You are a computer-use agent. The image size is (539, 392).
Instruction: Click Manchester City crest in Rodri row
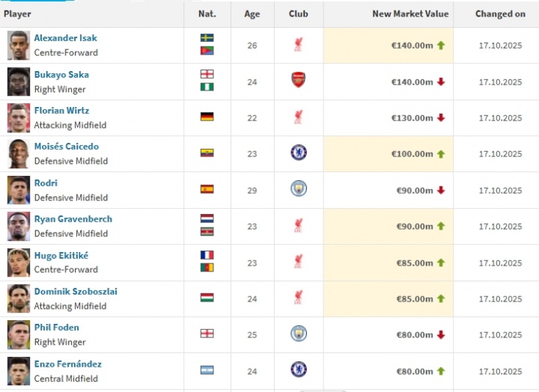tap(299, 189)
